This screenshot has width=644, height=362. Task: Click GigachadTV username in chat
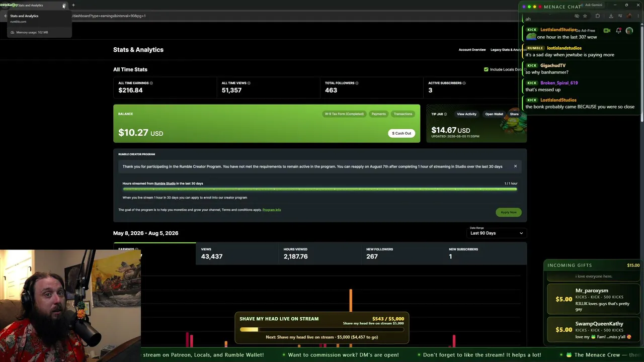pyautogui.click(x=553, y=65)
